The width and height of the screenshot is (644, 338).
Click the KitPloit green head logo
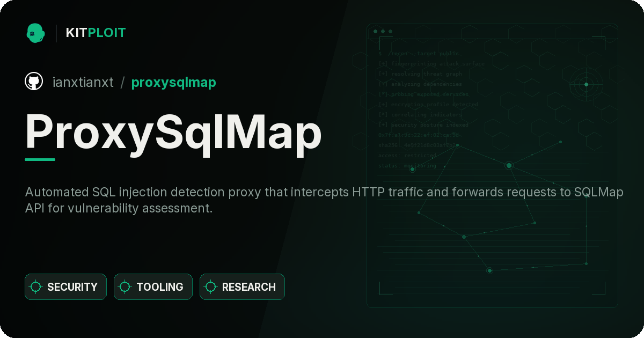(35, 33)
